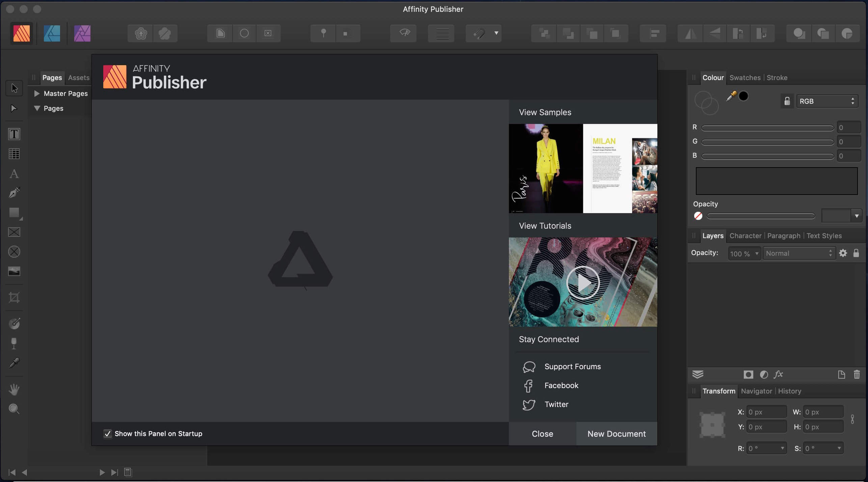This screenshot has height=482, width=868.
Task: Open the Normal blend mode dropdown
Action: click(798, 253)
